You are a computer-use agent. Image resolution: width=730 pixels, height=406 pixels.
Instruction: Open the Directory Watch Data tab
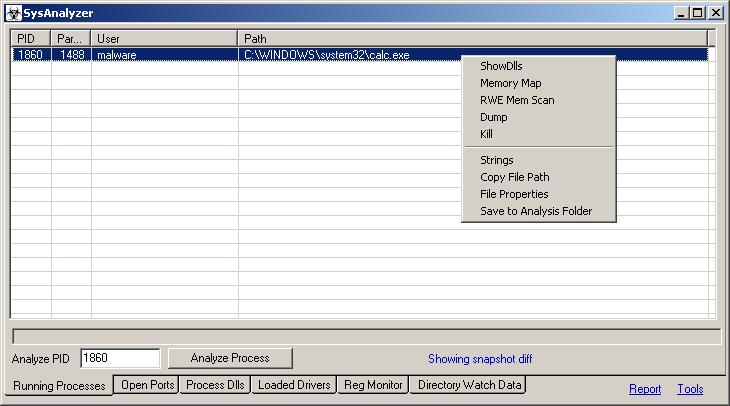tap(469, 385)
